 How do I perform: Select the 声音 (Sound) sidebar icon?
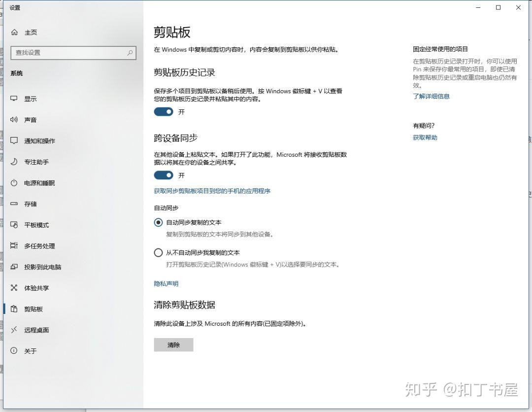click(30, 120)
